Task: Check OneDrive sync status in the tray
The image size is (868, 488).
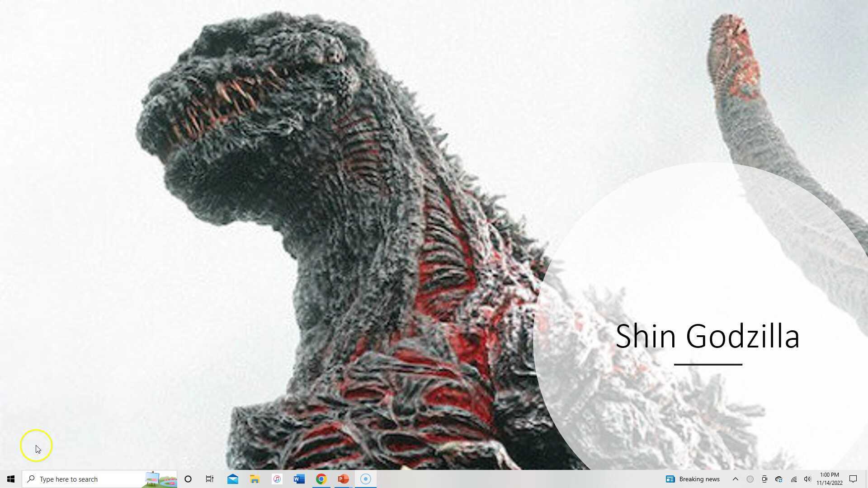Action: coord(778,479)
